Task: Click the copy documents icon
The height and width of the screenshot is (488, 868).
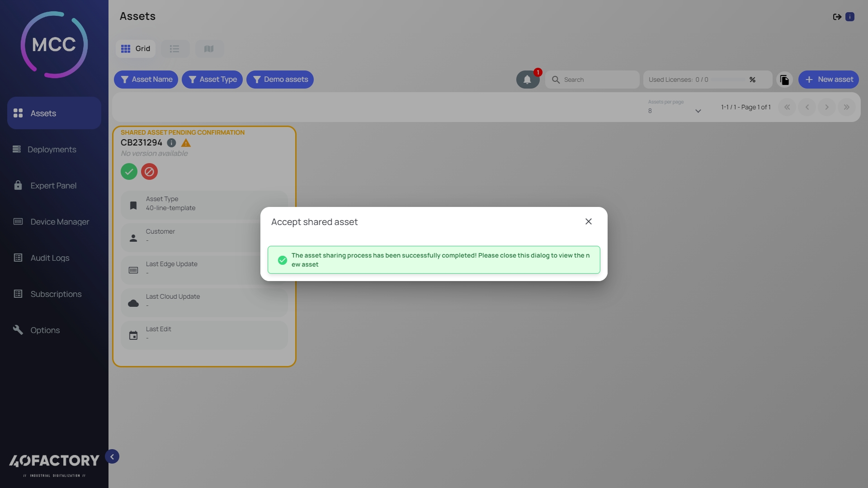Action: [x=784, y=80]
